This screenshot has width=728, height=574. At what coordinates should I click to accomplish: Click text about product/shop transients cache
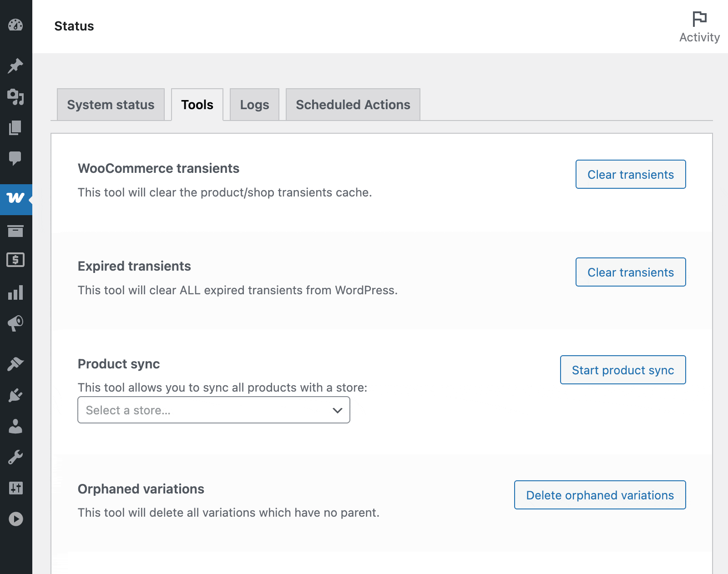(x=225, y=192)
